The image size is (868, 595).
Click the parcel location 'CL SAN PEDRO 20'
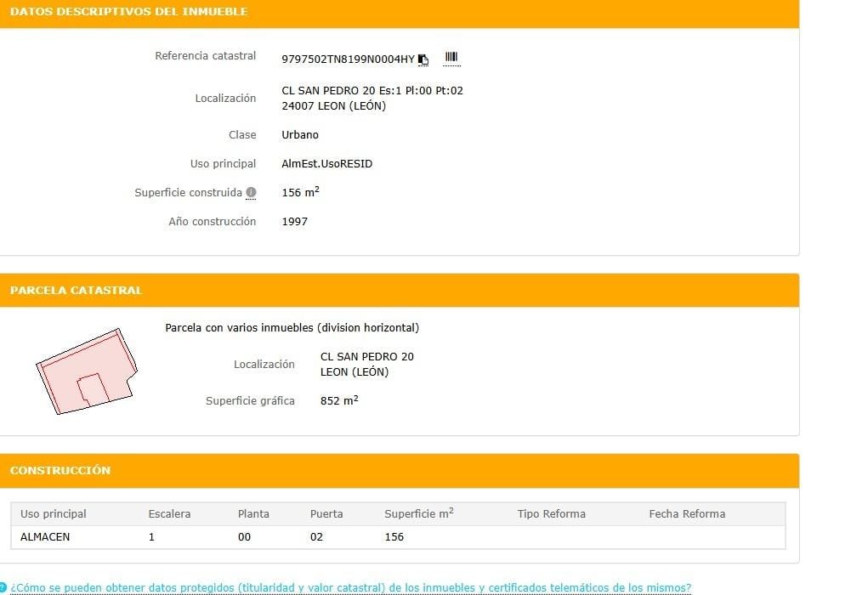click(x=367, y=356)
